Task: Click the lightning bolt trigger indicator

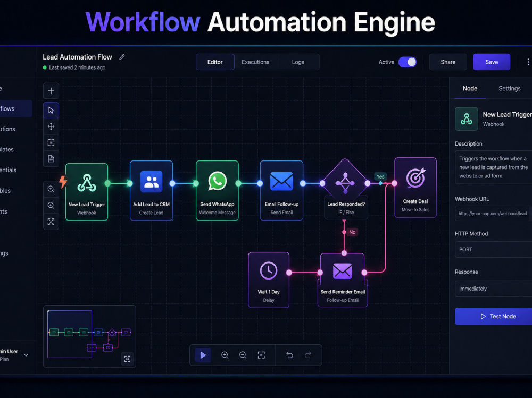Action: point(63,182)
